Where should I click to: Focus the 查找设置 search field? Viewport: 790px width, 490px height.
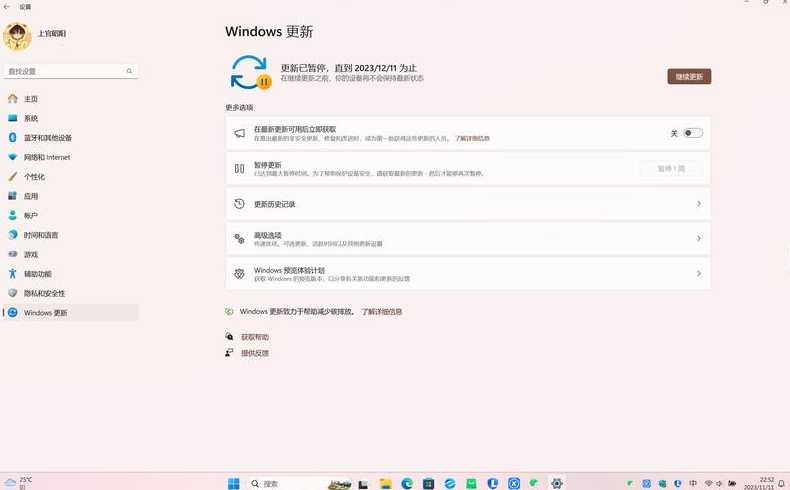[71, 71]
